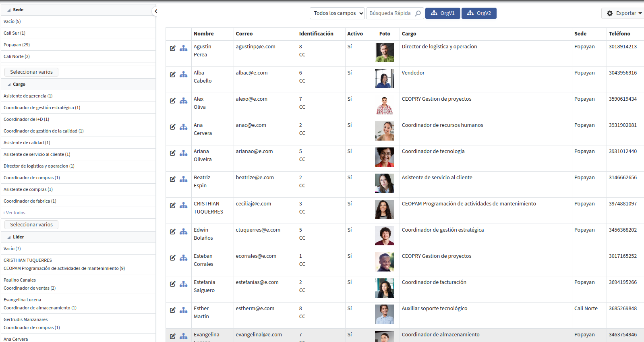Click the Ver todos link under Cargo
This screenshot has width=644, height=342.
pyautogui.click(x=14, y=213)
